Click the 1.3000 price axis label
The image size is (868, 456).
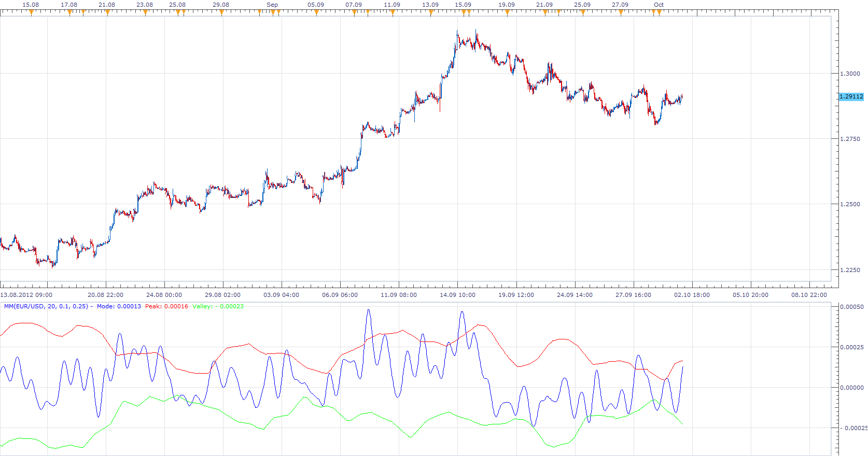[x=850, y=74]
